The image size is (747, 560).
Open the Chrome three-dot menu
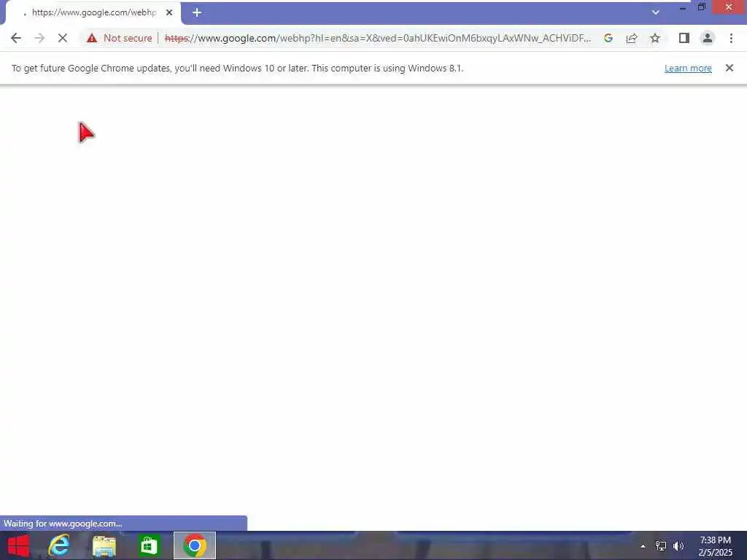click(x=731, y=38)
